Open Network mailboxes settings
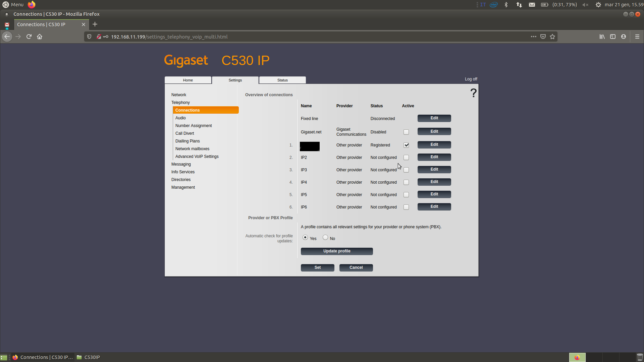This screenshot has width=644, height=362. (192, 149)
